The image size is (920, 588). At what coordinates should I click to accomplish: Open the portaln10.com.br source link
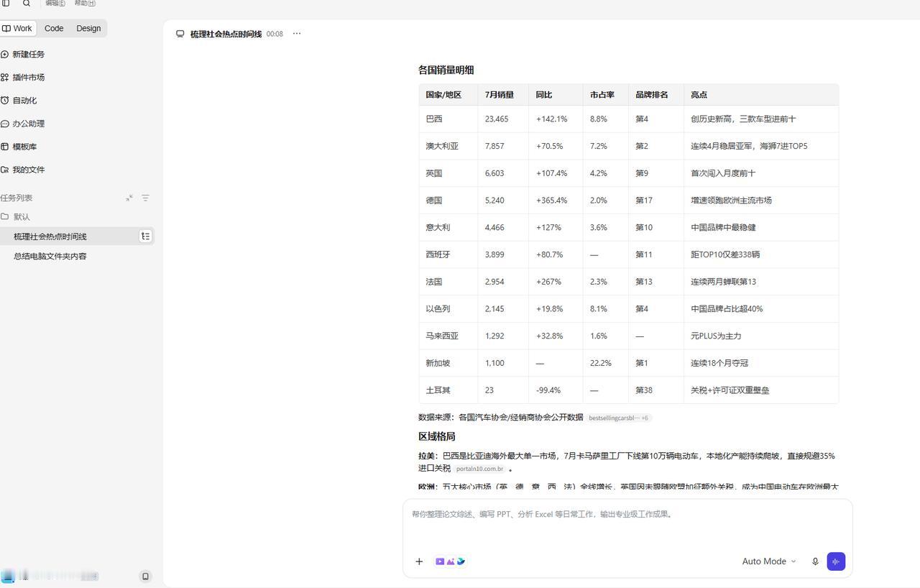[x=479, y=469]
